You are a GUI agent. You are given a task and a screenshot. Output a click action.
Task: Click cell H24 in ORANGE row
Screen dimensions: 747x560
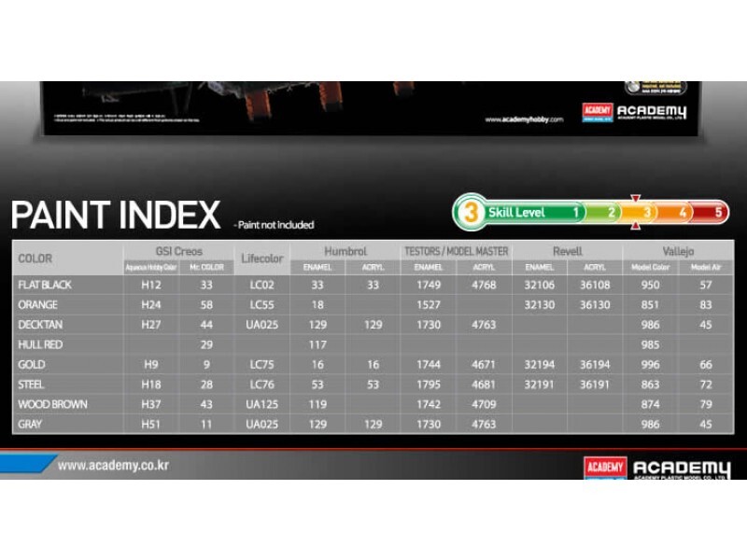151,305
